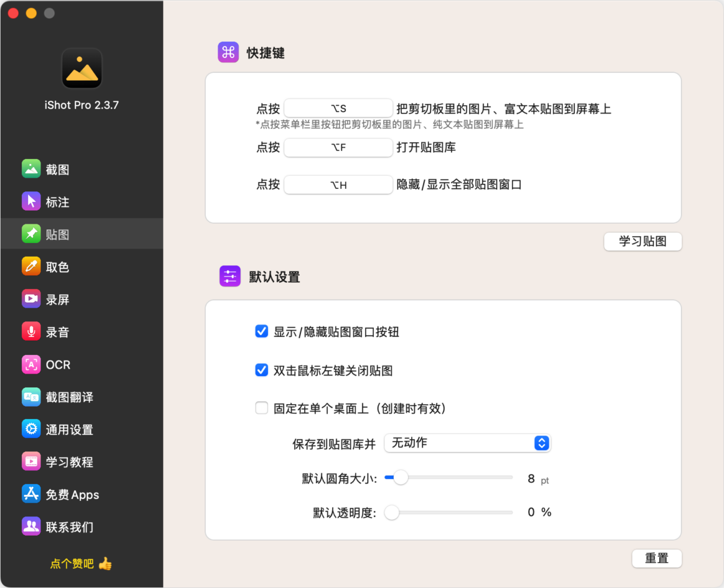Image resolution: width=724 pixels, height=588 pixels.
Task: Click the pink 学习教程 tutorial icon
Action: tap(31, 462)
